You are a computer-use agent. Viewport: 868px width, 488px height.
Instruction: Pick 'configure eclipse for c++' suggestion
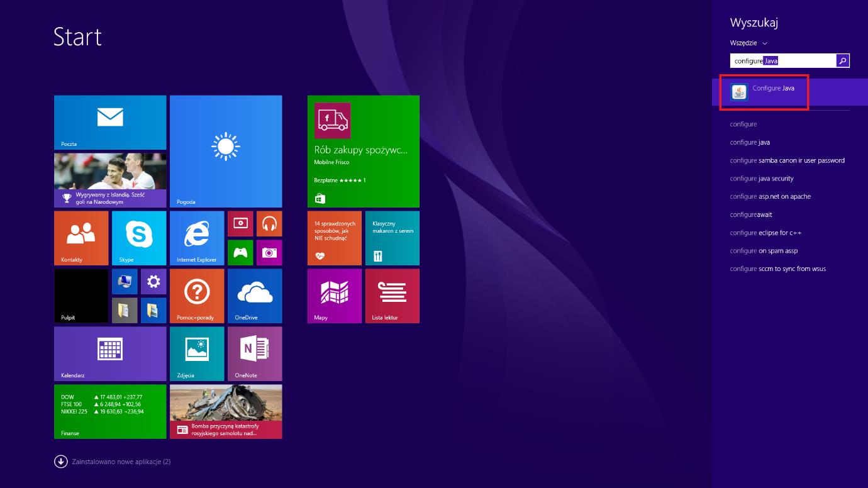pos(765,233)
